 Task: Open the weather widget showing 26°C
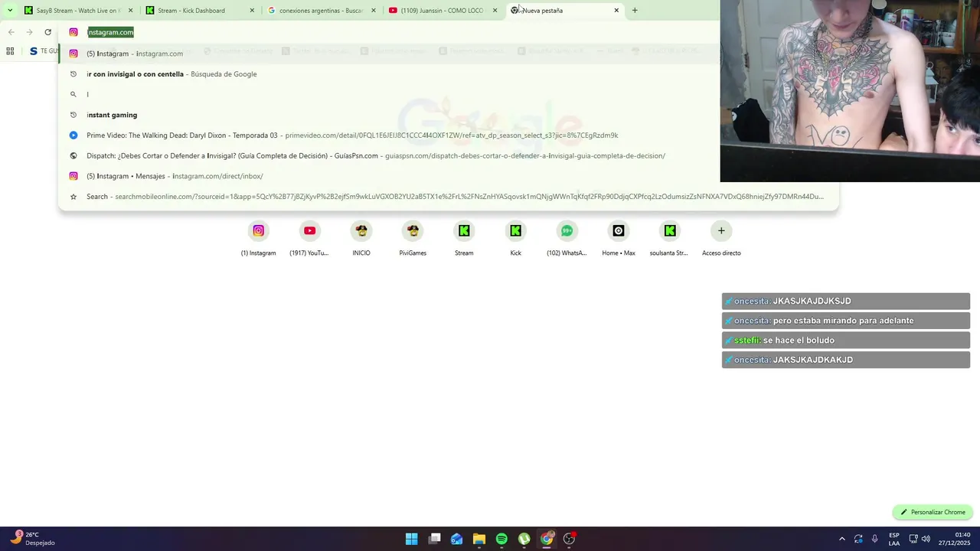click(x=32, y=539)
